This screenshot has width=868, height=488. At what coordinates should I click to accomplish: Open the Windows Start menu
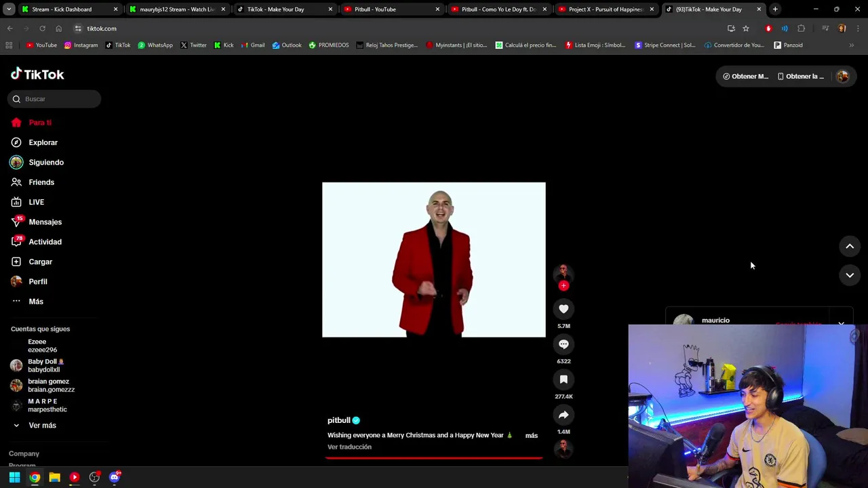14,478
